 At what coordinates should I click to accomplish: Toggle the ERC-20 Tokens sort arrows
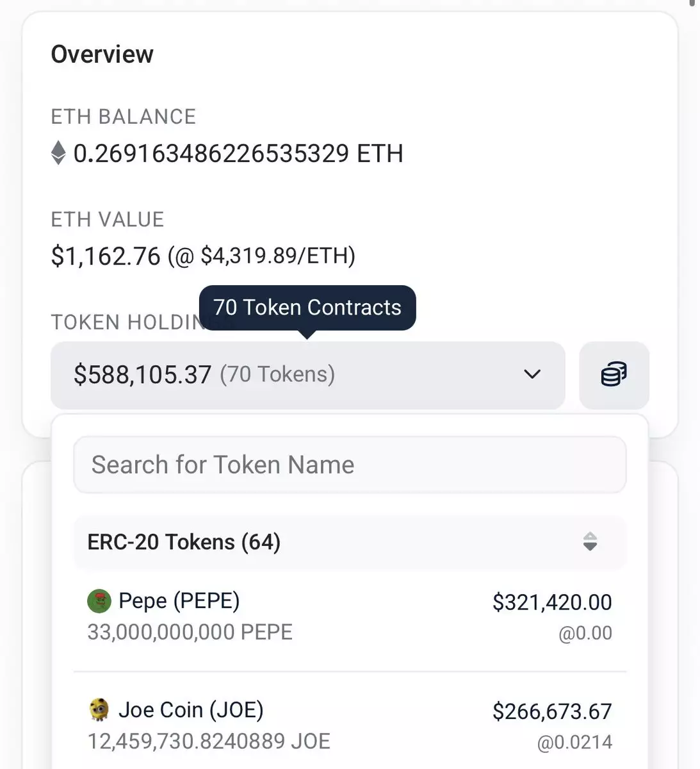pyautogui.click(x=590, y=542)
